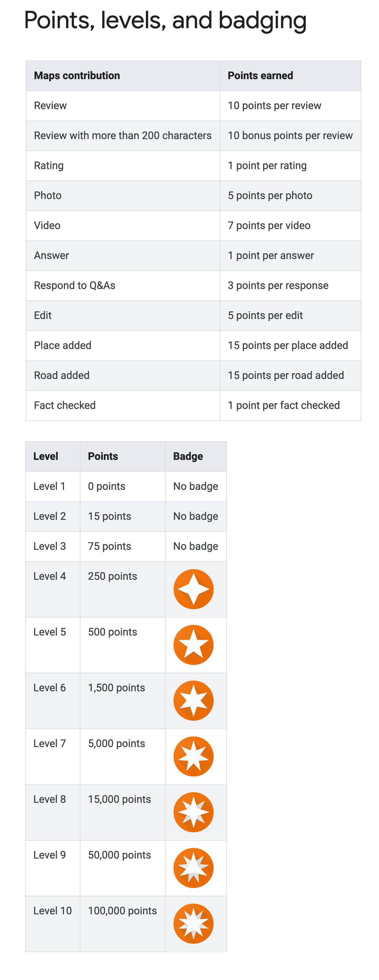Screen dimensions: 379x980
Task: Click the Level 10 star badge
Action: click(x=194, y=924)
